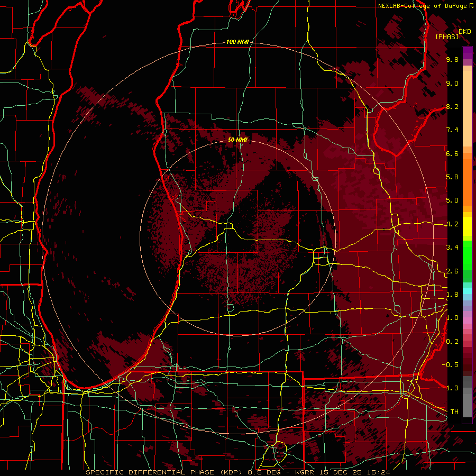The height and width of the screenshot is (476, 476).
Task: Click the 9.0 scale value
Action: 452,83
